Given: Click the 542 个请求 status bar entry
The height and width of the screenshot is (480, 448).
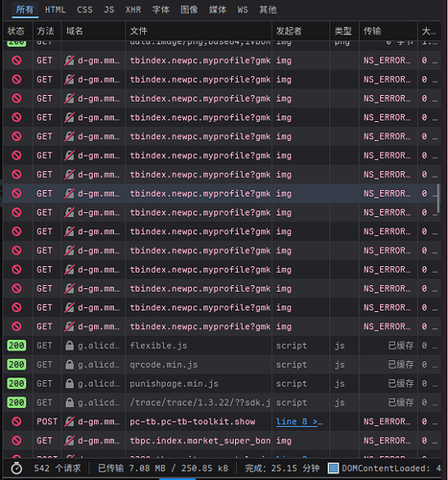Looking at the screenshot, I should coord(58,468).
